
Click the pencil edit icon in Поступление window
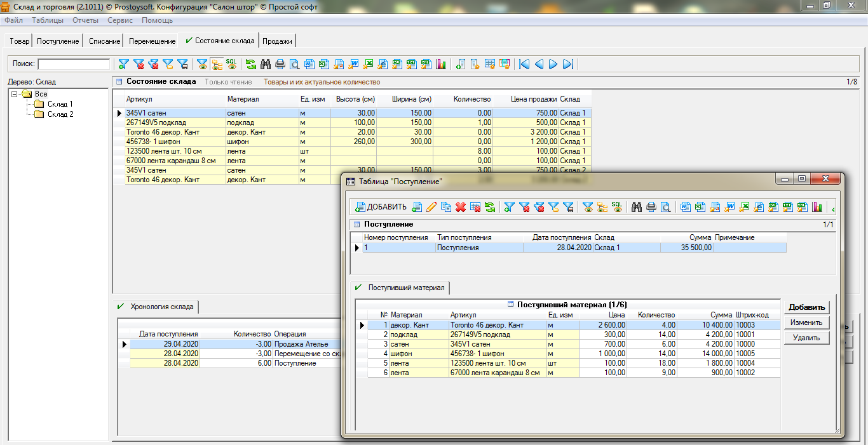pyautogui.click(x=431, y=206)
